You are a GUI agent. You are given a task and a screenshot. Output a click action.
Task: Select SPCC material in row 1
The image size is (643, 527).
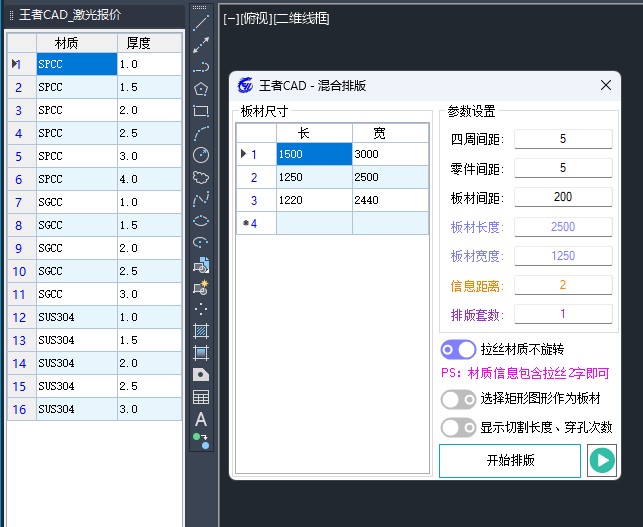tap(77, 64)
